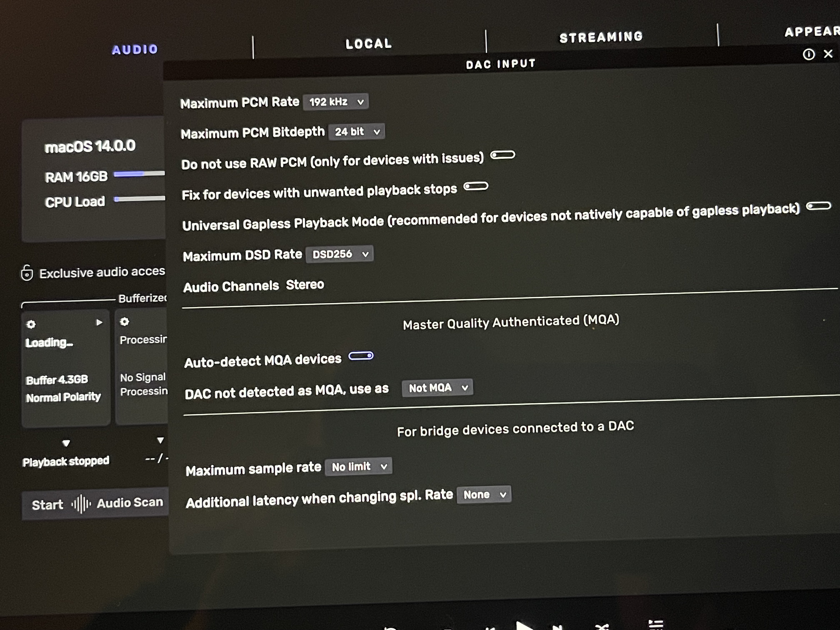Click the Loading... status text
This screenshot has width=840, height=630.
pyautogui.click(x=49, y=342)
